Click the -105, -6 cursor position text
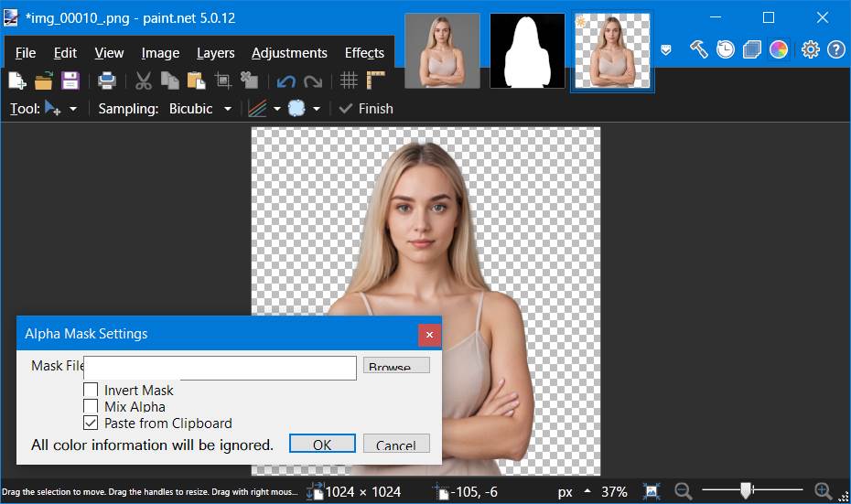This screenshot has width=851, height=504. click(474, 492)
